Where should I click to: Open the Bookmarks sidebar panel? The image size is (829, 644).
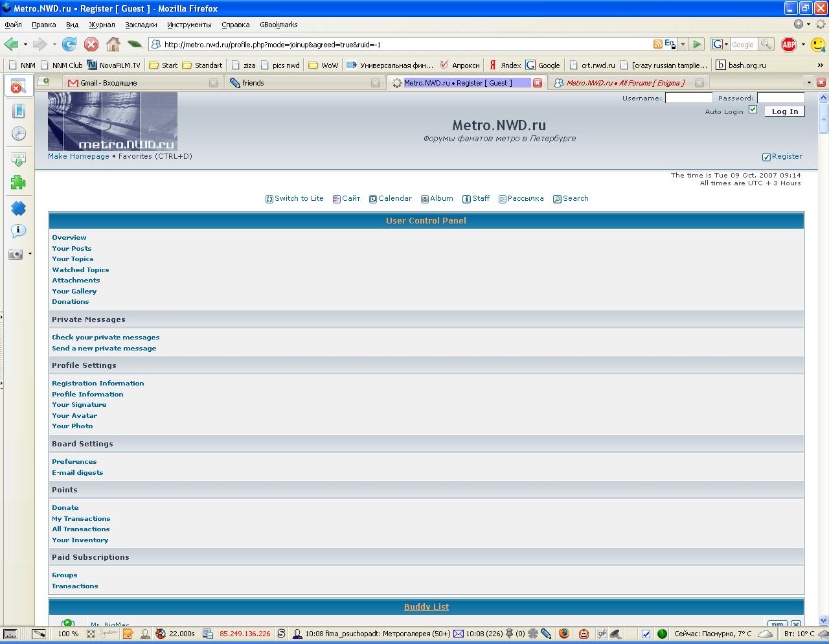(x=19, y=111)
